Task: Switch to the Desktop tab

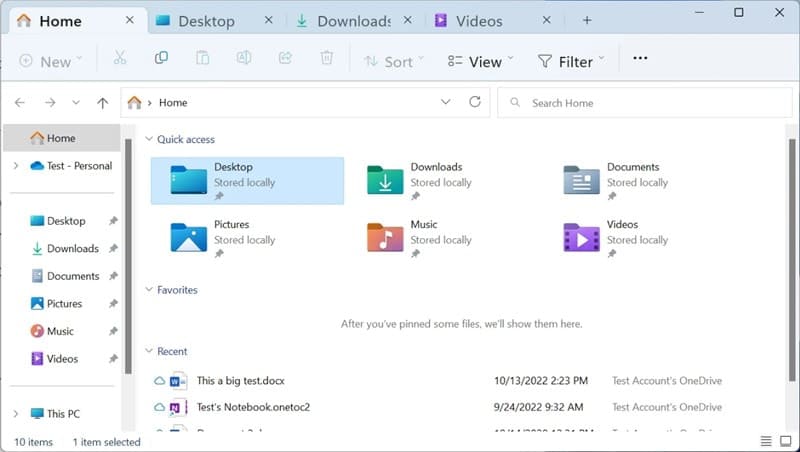Action: tap(207, 21)
